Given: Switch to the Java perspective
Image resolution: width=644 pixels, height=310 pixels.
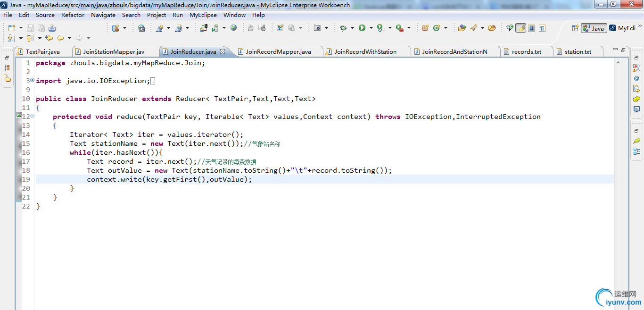Looking at the screenshot, I should (x=594, y=28).
